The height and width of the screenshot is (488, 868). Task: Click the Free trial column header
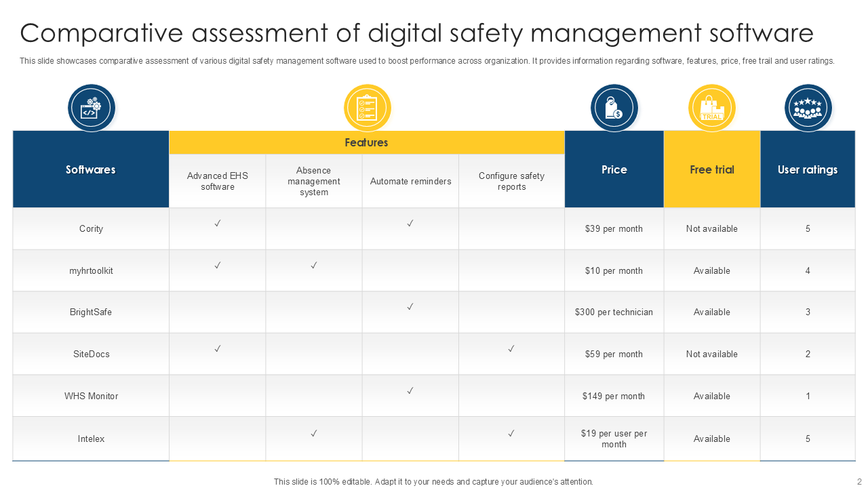[x=712, y=169]
